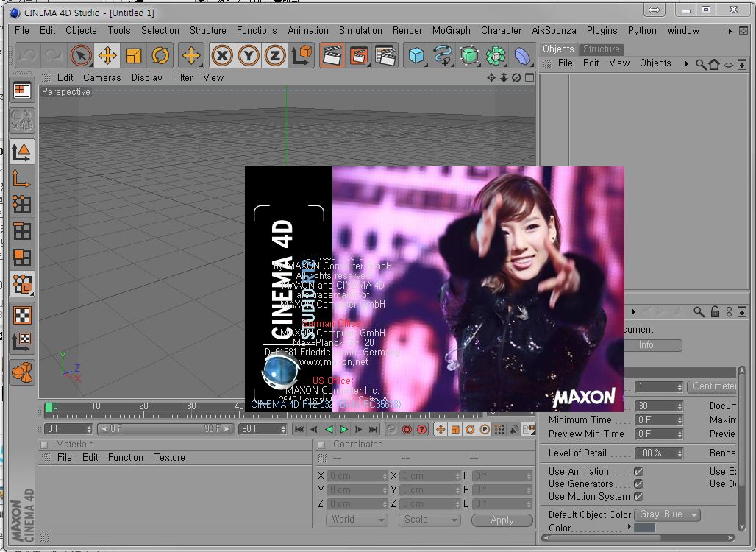The height and width of the screenshot is (552, 756).
Task: Play the animation forward
Action: (343, 429)
